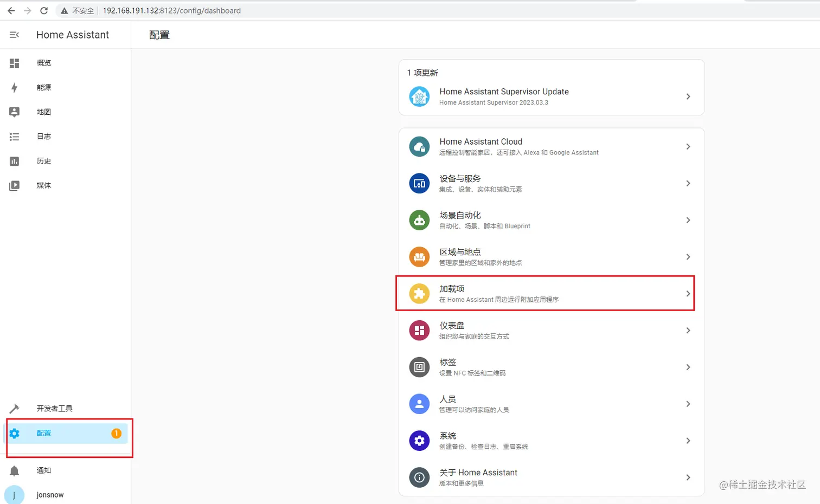Click the orange update badge on 配置
Image resolution: width=820 pixels, height=504 pixels.
tap(116, 433)
